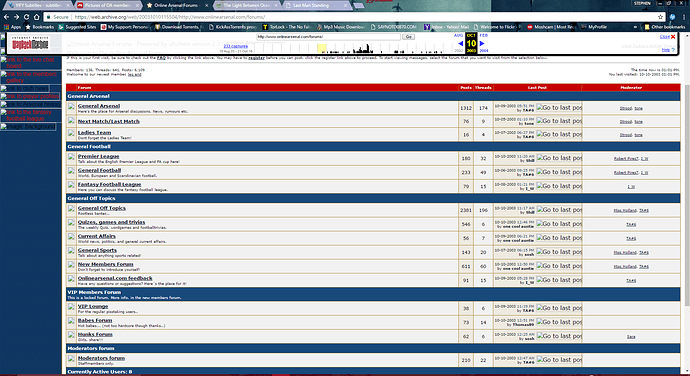Close the Wayback toolbar with red X
This screenshot has height=376, width=690.
(x=673, y=37)
